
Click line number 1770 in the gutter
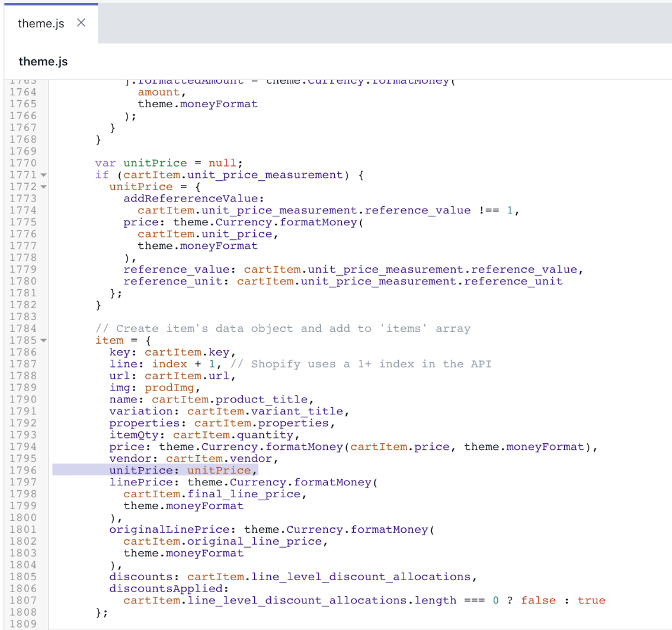coord(24,163)
